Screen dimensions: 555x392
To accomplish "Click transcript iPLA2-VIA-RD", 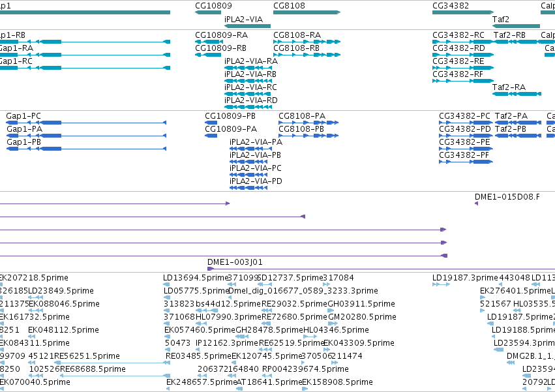I will (x=251, y=100).
